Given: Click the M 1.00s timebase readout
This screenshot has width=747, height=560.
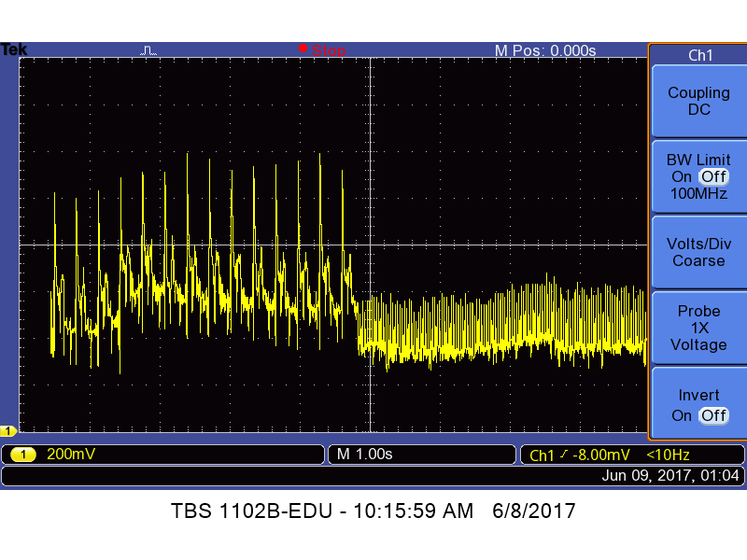Looking at the screenshot, I should click(x=364, y=455).
